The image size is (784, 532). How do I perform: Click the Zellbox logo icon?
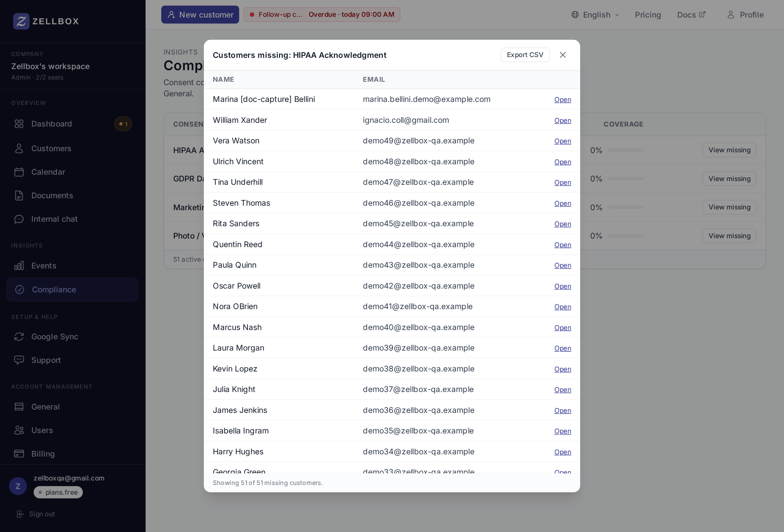pyautogui.click(x=21, y=21)
